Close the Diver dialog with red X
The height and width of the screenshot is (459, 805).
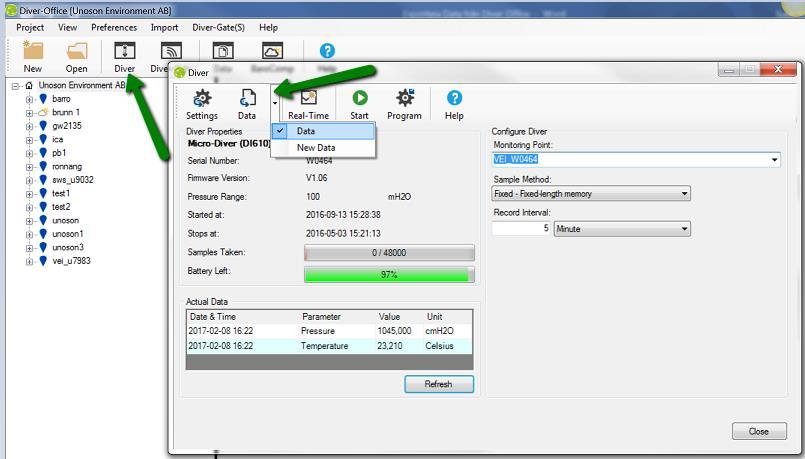tap(778, 69)
